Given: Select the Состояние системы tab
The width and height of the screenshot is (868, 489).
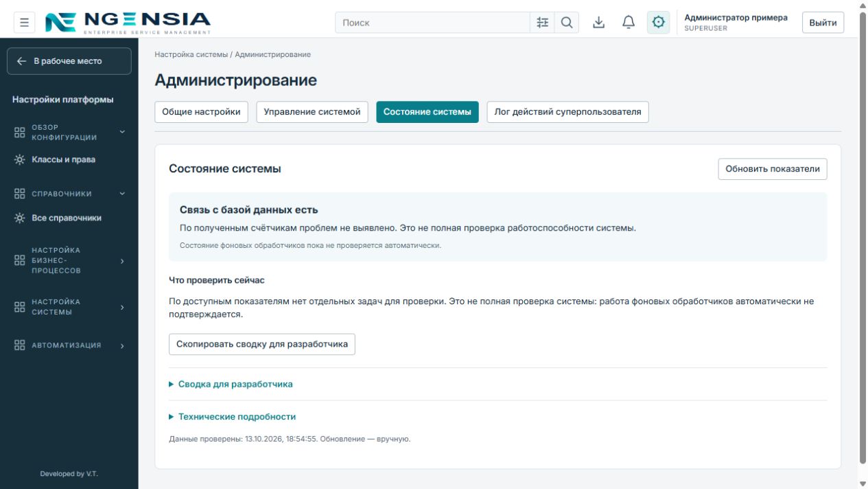Looking at the screenshot, I should pyautogui.click(x=427, y=112).
